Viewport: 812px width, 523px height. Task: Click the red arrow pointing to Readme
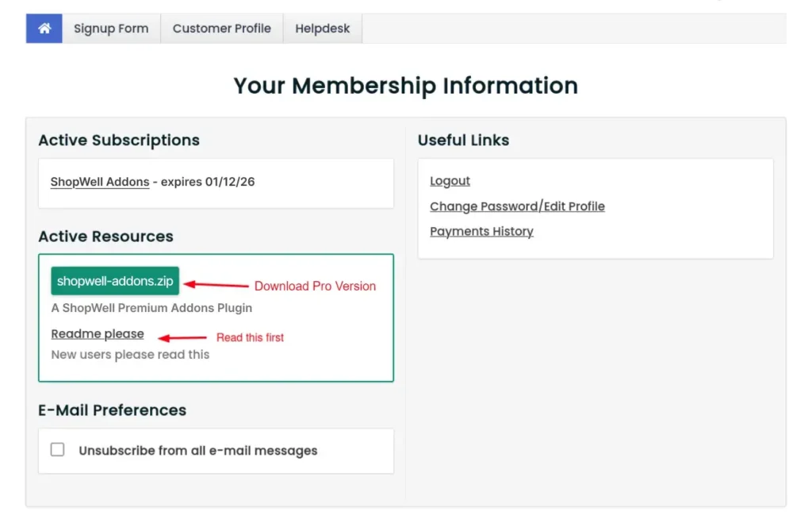182,337
